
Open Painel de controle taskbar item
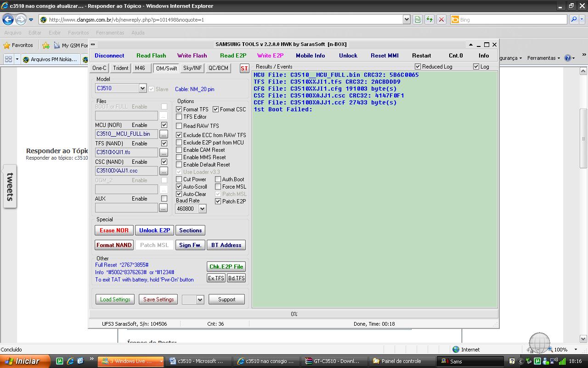tap(401, 361)
